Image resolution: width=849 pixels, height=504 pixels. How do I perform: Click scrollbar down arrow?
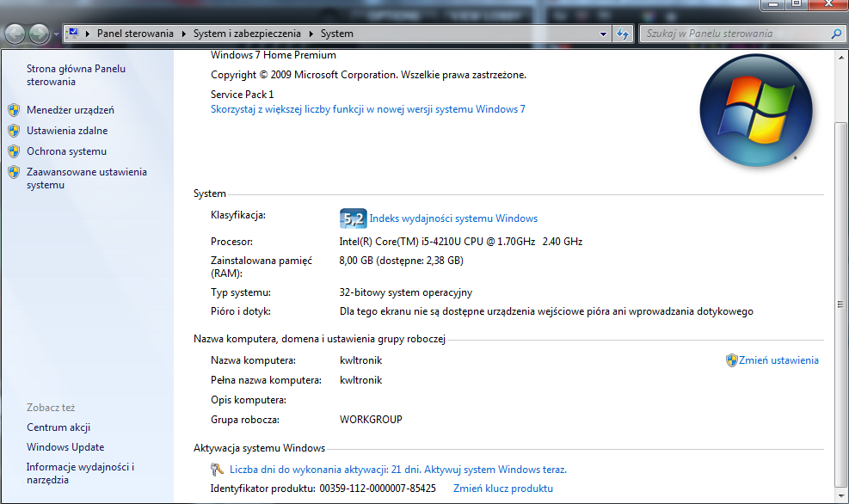841,495
